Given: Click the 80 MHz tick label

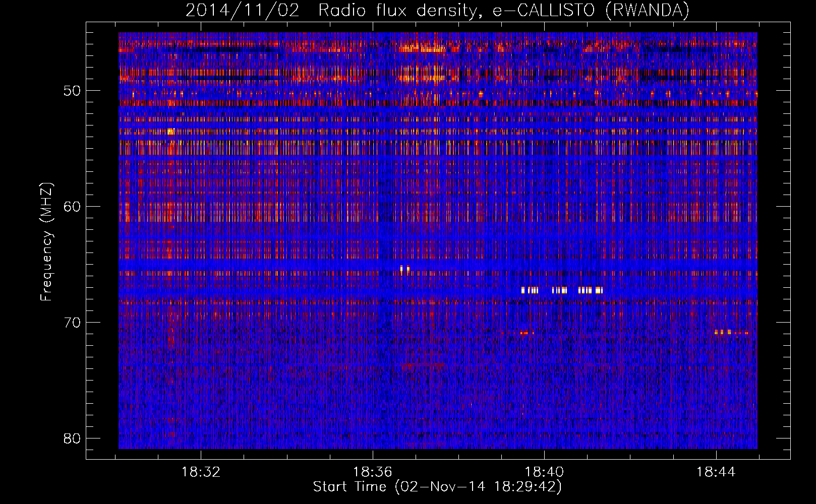Looking at the screenshot, I should coord(72,438).
